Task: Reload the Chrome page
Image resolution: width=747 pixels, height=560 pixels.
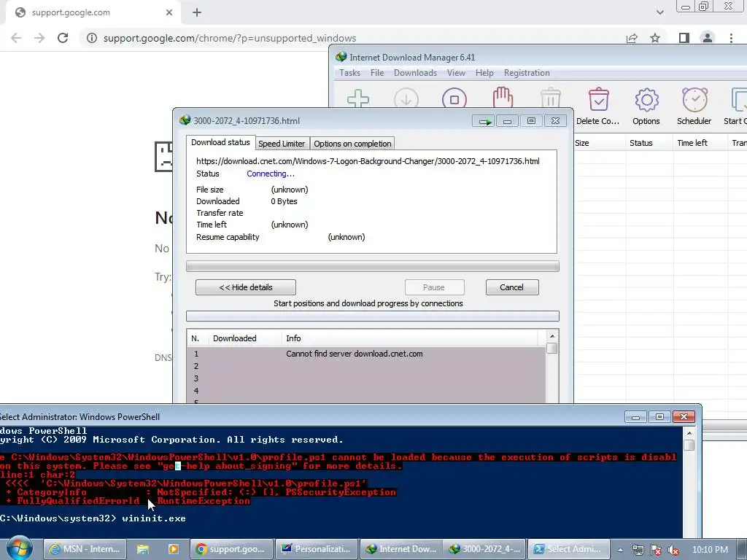Action: pyautogui.click(x=63, y=38)
